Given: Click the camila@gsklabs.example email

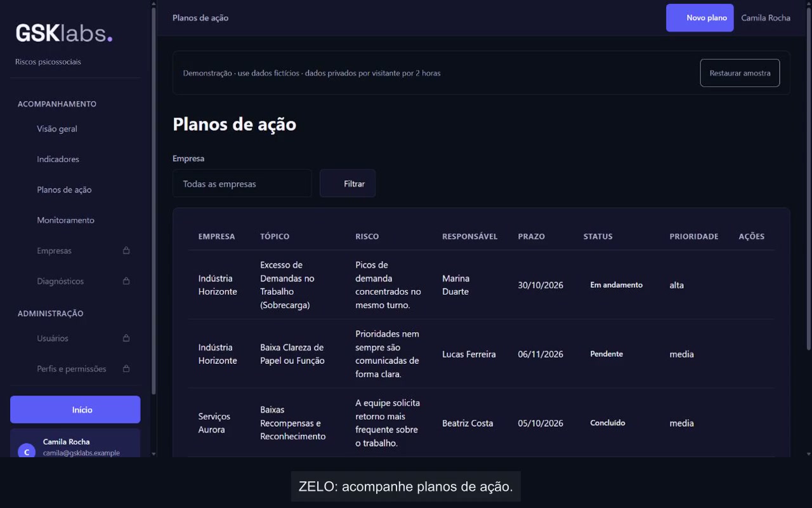Looking at the screenshot, I should click(x=81, y=453).
